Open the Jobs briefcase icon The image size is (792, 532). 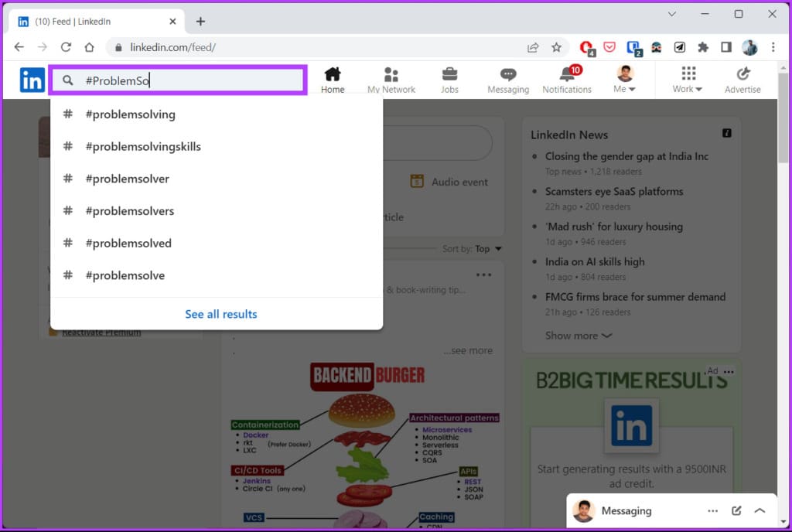click(x=449, y=75)
